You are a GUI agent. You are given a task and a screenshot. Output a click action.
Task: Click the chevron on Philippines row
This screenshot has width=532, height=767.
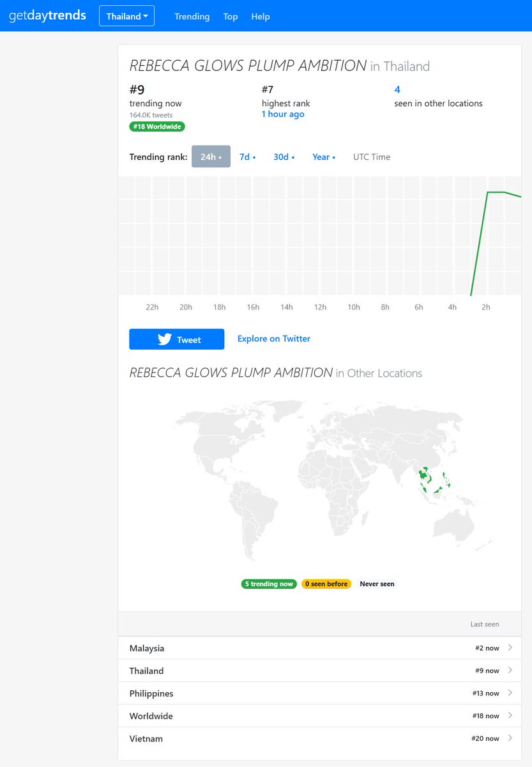point(510,693)
